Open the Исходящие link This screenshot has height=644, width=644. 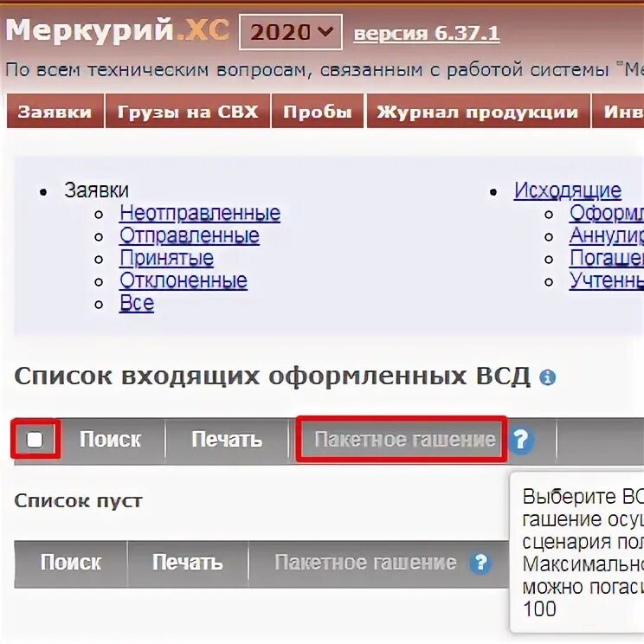point(567,190)
